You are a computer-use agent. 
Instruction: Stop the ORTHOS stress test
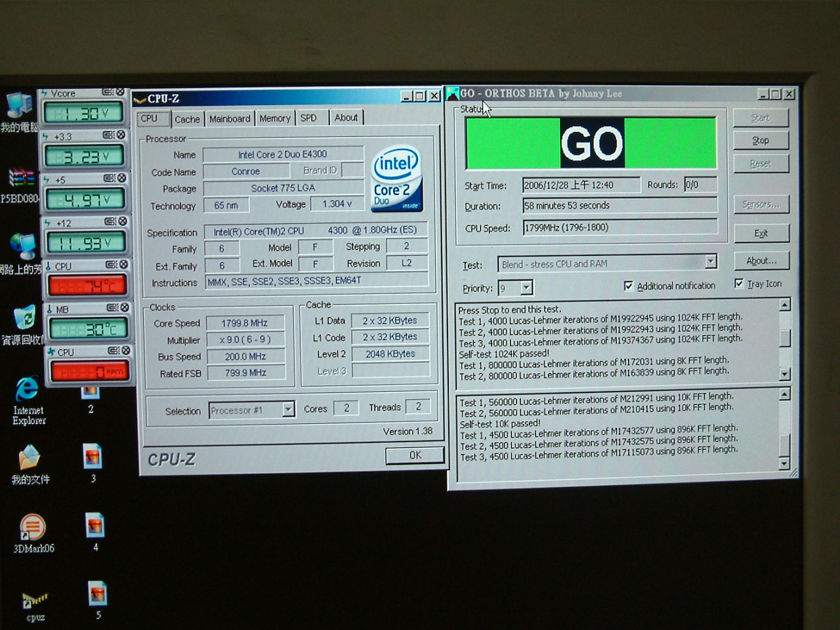[x=761, y=140]
